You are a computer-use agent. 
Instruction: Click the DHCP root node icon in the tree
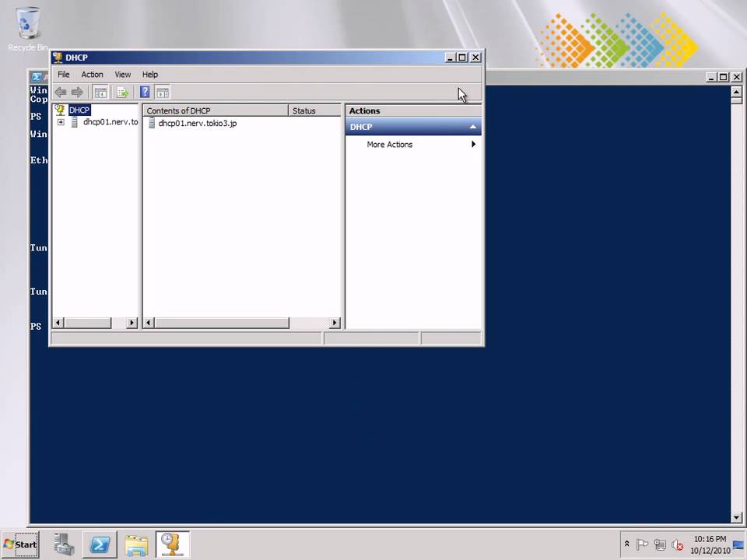tap(60, 110)
